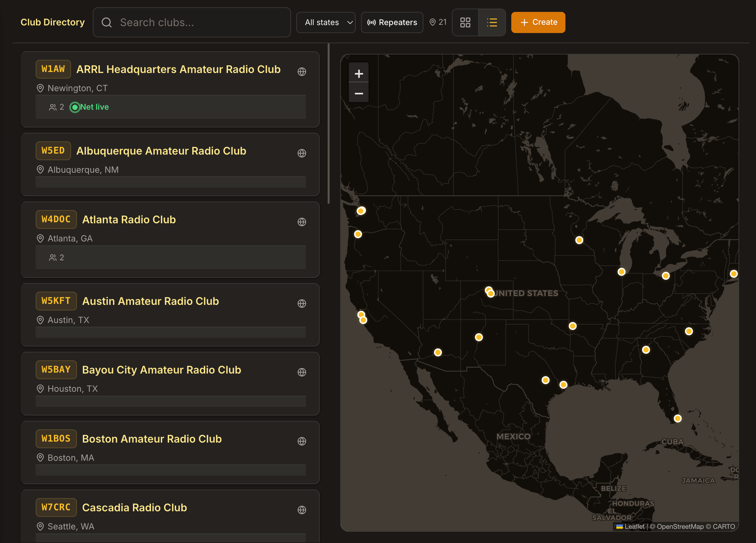Click the W4DOC callsign badge

click(x=56, y=219)
